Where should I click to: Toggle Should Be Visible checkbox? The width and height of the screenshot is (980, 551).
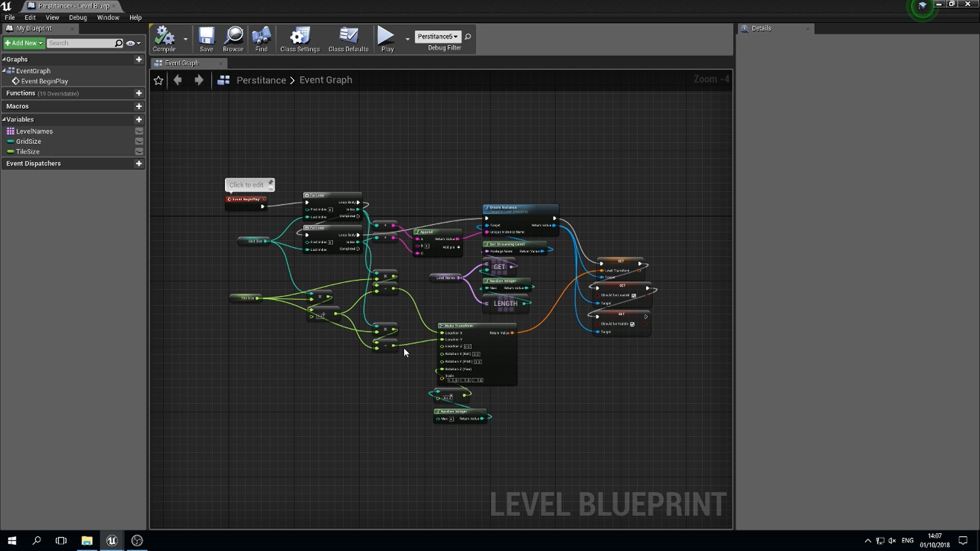[x=632, y=324]
